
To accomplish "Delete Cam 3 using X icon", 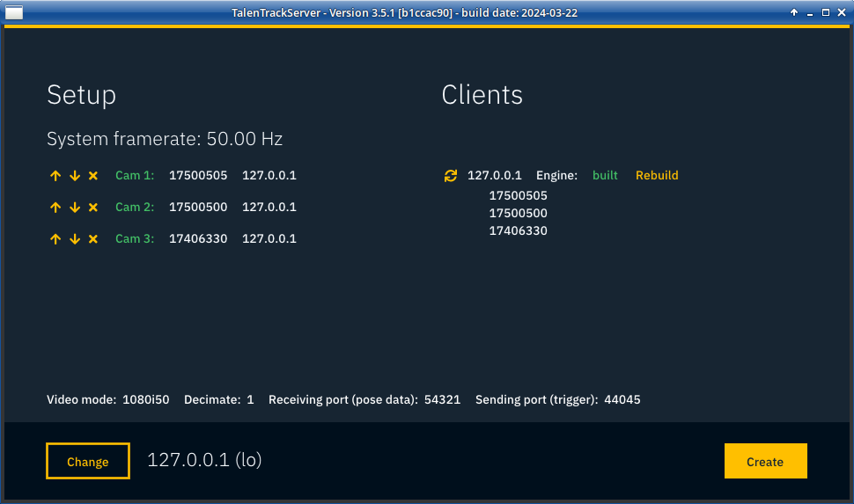I will [92, 239].
